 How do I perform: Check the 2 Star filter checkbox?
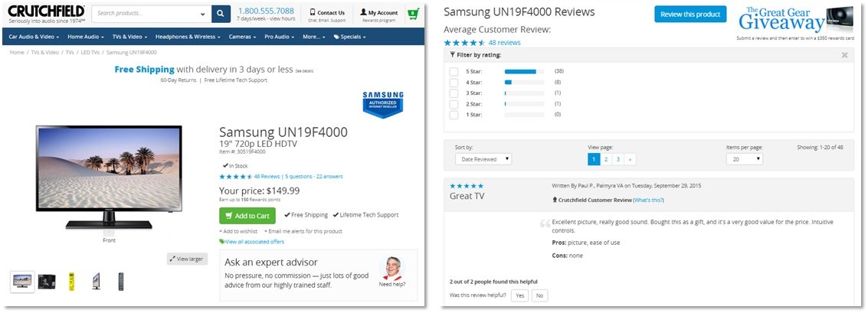[x=454, y=104]
